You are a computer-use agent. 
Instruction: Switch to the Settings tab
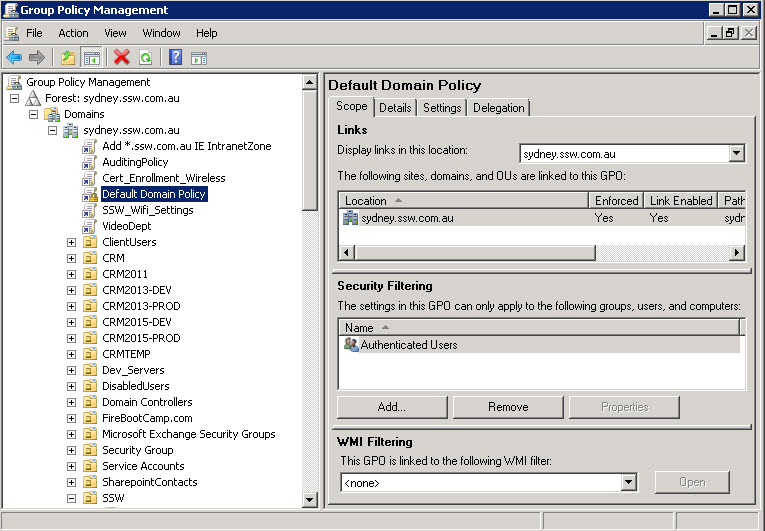[x=442, y=108]
